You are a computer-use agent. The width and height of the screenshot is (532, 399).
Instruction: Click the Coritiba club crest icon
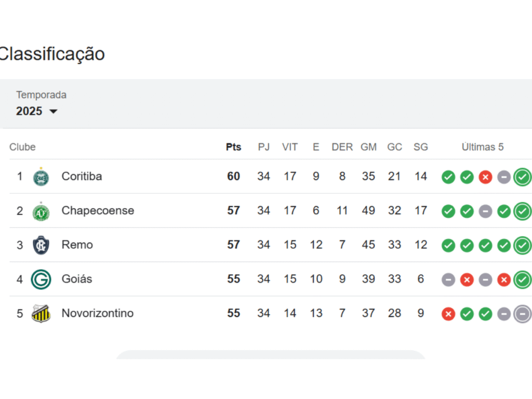(41, 177)
